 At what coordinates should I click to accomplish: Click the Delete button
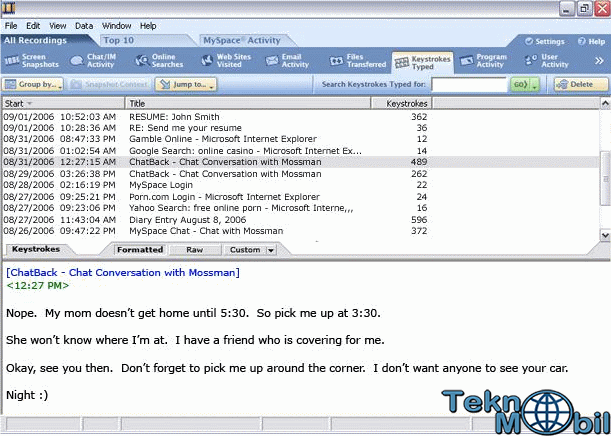[x=581, y=84]
